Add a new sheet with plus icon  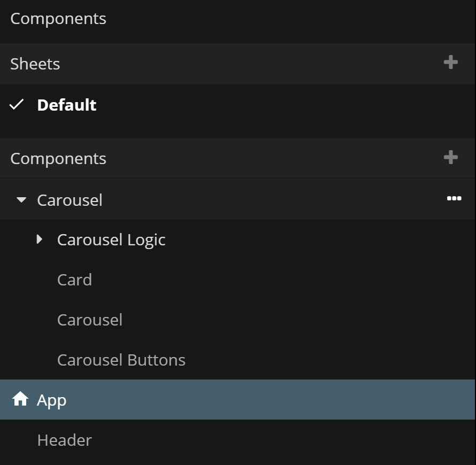click(451, 63)
